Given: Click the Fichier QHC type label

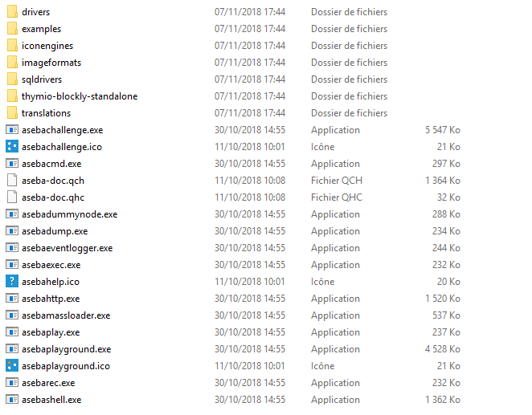Looking at the screenshot, I should 337,197.
